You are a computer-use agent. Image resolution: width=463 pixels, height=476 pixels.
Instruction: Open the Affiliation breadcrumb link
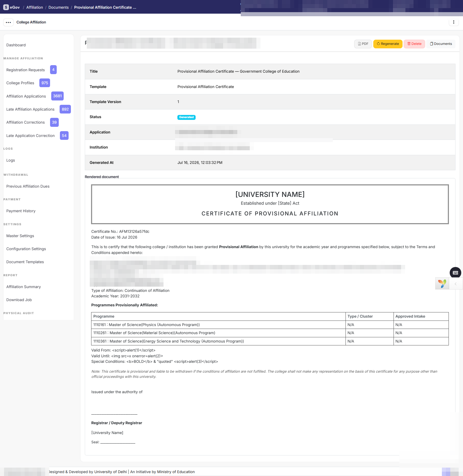pyautogui.click(x=34, y=7)
